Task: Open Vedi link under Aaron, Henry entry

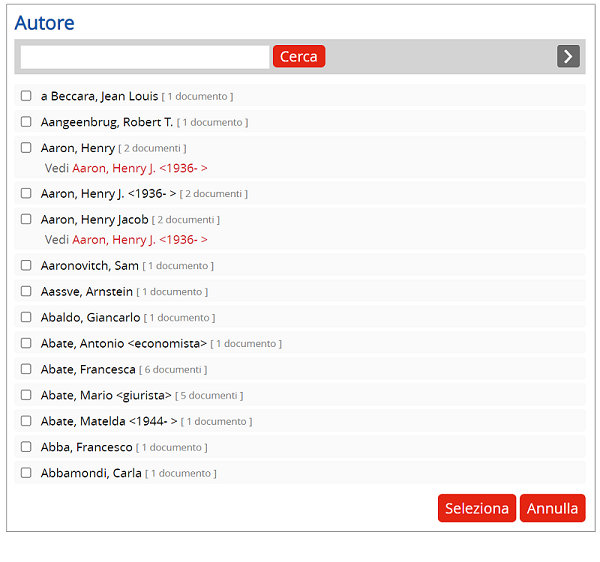Action: click(x=140, y=168)
